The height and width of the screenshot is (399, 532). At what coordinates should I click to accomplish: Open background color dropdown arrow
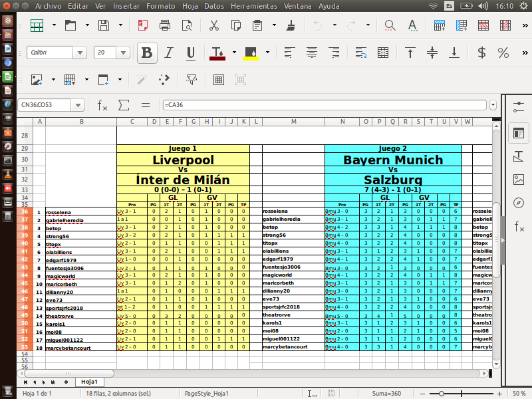pyautogui.click(x=267, y=53)
